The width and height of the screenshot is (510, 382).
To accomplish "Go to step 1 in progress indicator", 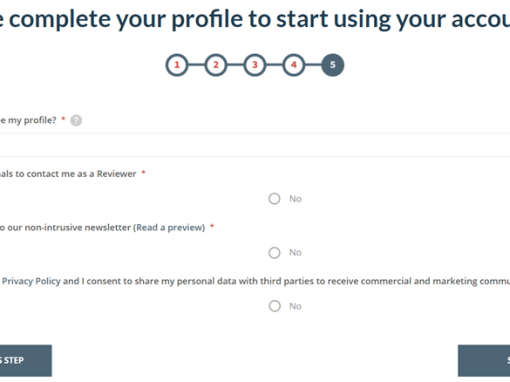I will 177,65.
